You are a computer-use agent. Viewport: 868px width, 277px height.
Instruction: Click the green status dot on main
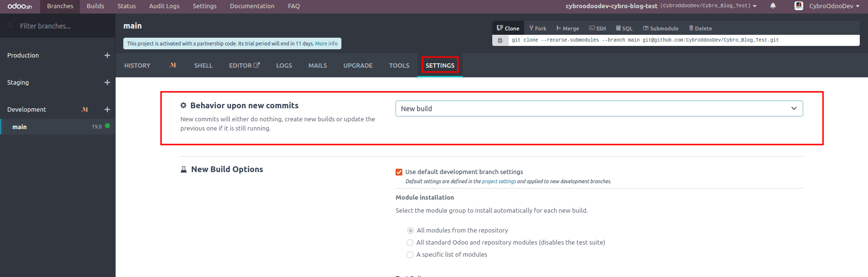coord(107,126)
